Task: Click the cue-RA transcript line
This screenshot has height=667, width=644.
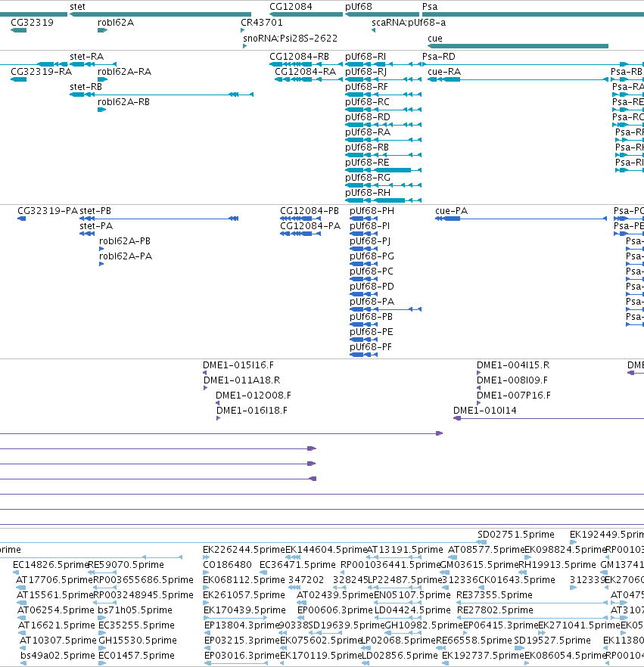Action: tap(518, 79)
